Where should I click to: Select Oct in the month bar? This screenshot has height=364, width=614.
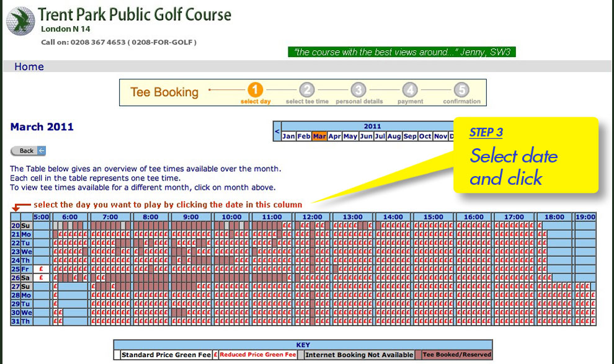[425, 136]
